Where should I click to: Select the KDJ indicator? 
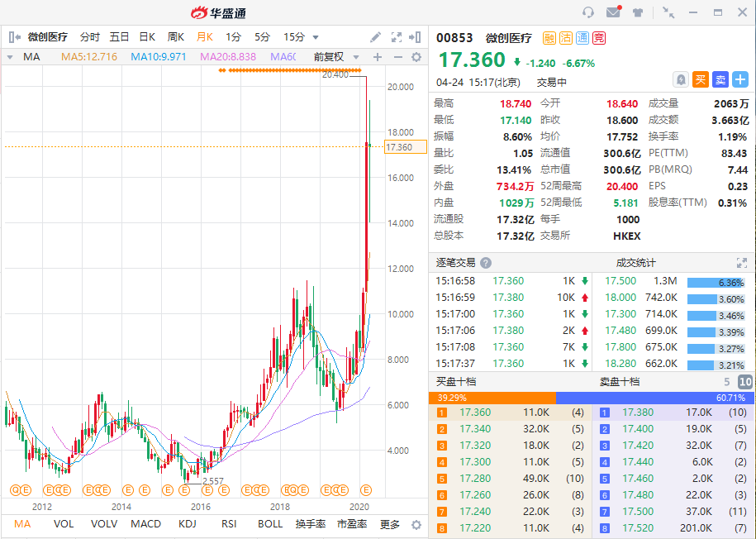[188, 524]
